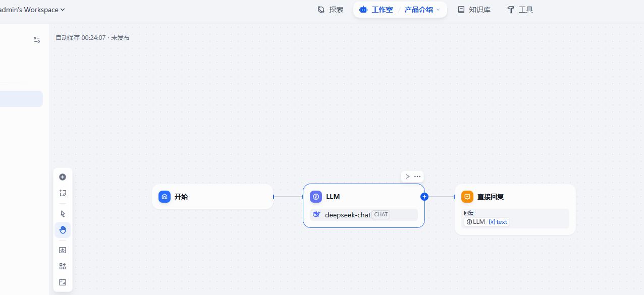Go to the 探索 tab
This screenshot has height=295, width=644.
(331, 10)
